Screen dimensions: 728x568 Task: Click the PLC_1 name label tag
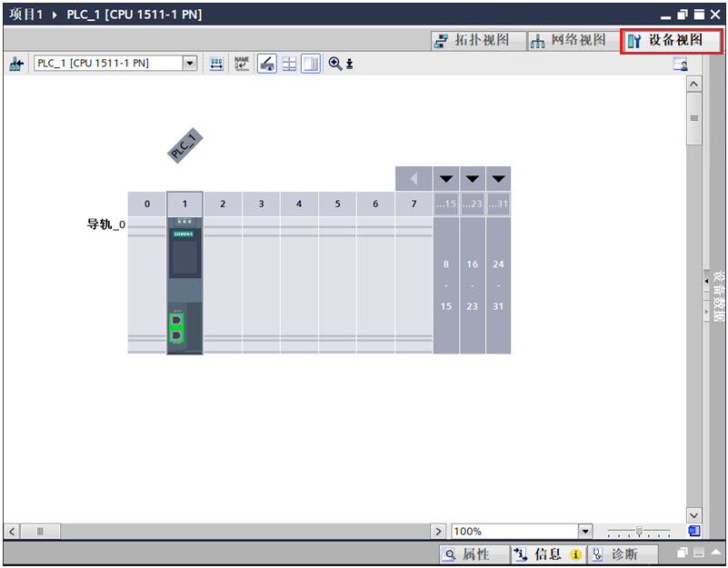coord(184,145)
